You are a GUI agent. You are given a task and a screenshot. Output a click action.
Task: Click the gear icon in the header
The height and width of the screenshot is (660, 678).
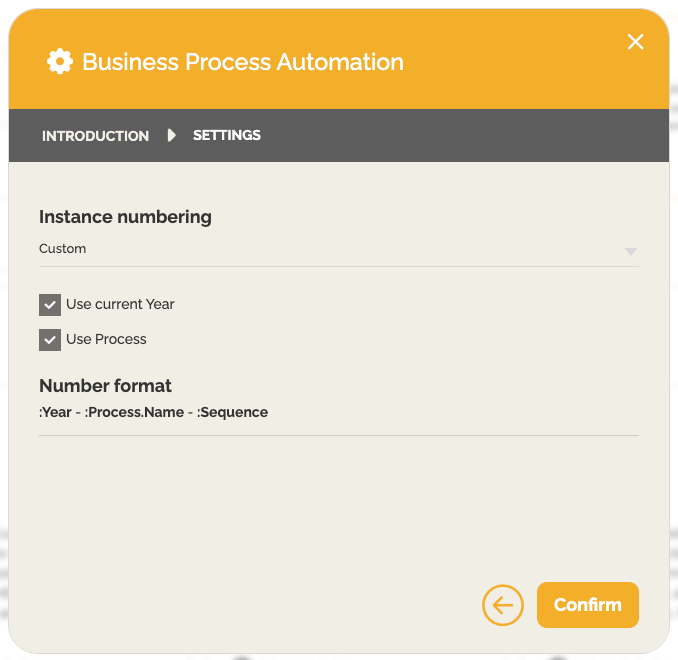(x=60, y=62)
